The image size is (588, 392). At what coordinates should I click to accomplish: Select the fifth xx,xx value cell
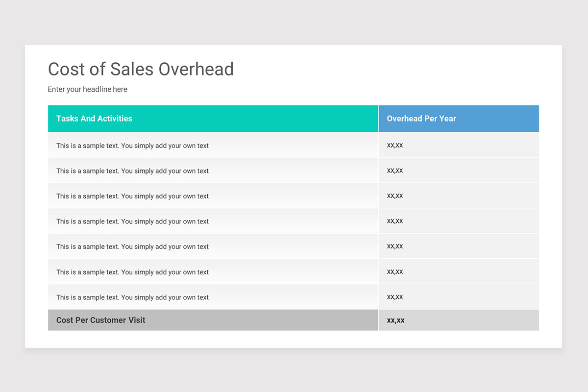pyautogui.click(x=394, y=246)
